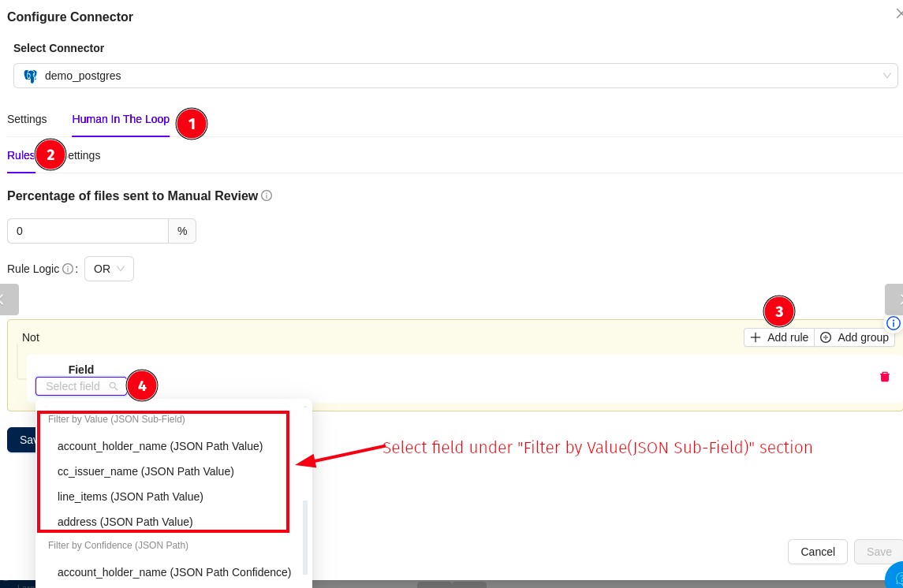Click search icon in Select field box
The width and height of the screenshot is (903, 588).
114,386
